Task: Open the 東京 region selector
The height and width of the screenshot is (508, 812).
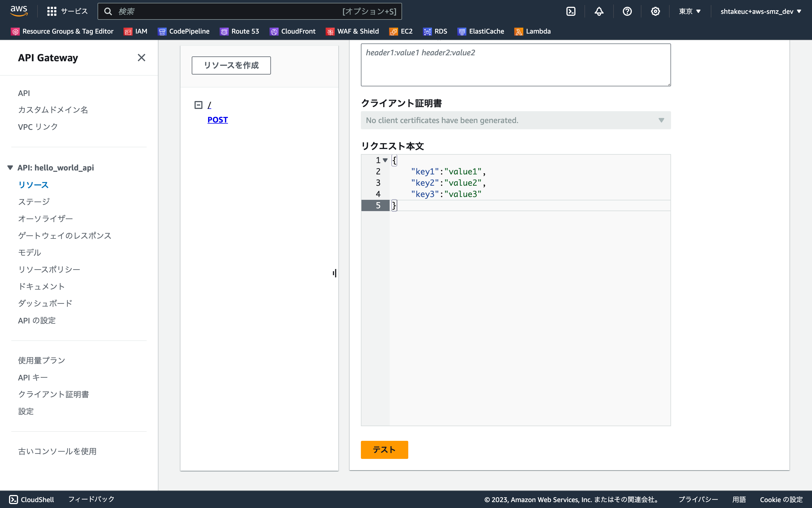Action: 690,11
